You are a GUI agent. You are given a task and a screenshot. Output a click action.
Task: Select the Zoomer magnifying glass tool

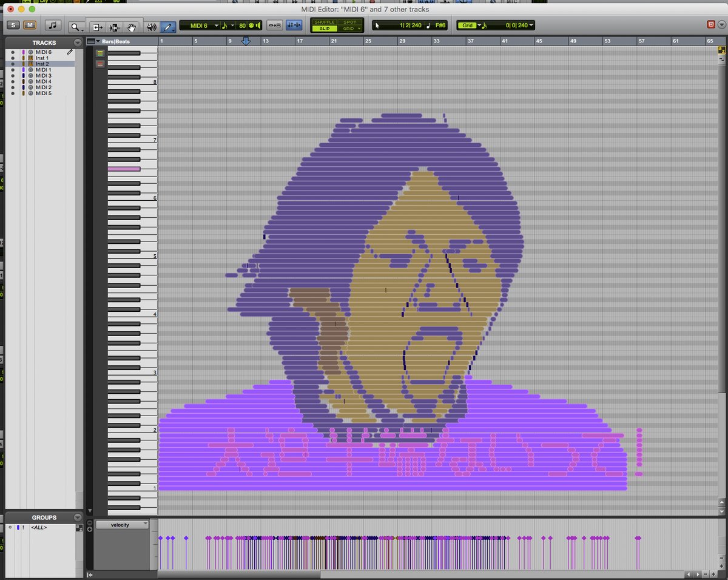[x=75, y=26]
